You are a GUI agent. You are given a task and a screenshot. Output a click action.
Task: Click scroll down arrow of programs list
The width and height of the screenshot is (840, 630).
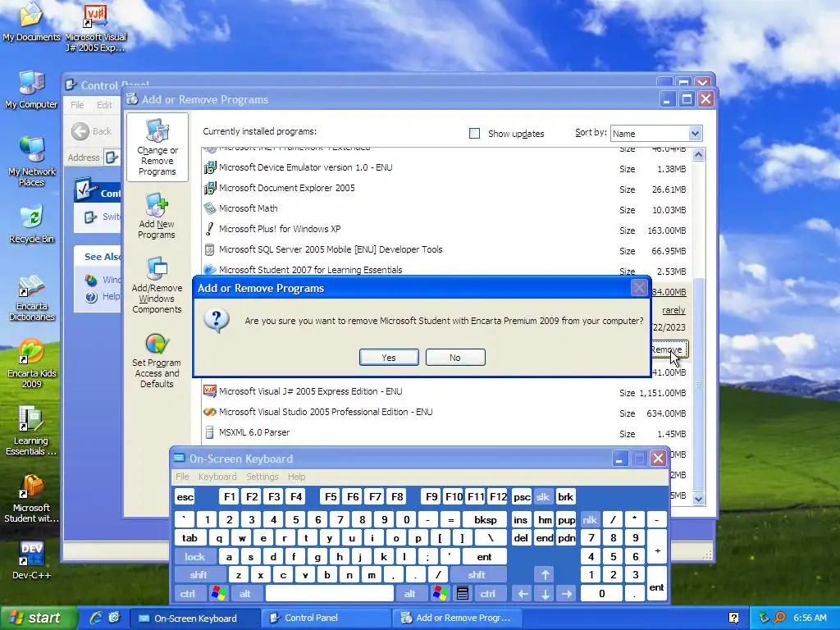(698, 499)
